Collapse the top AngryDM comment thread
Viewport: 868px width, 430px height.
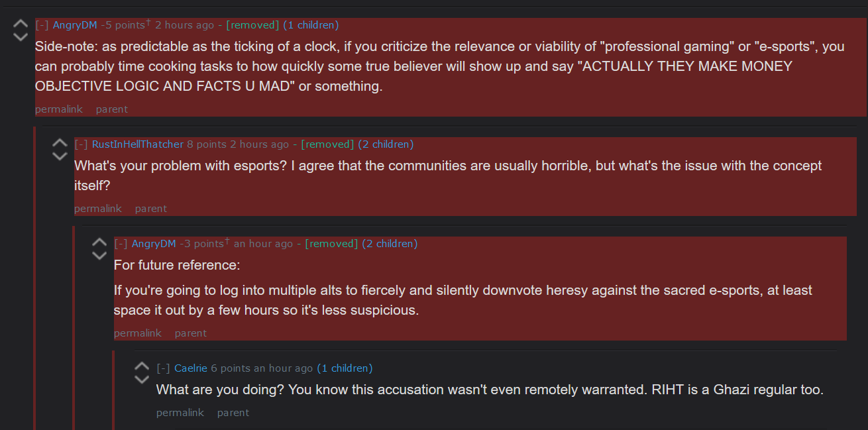pos(42,25)
